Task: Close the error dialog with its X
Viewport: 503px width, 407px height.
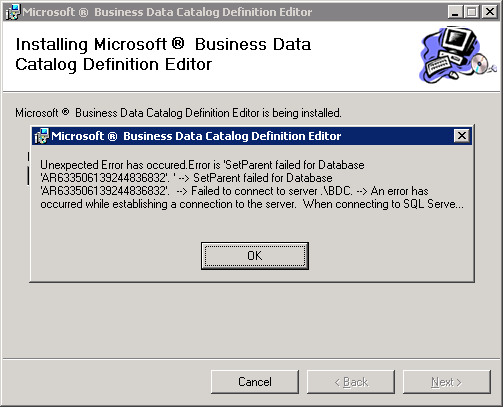Action: tap(462, 136)
